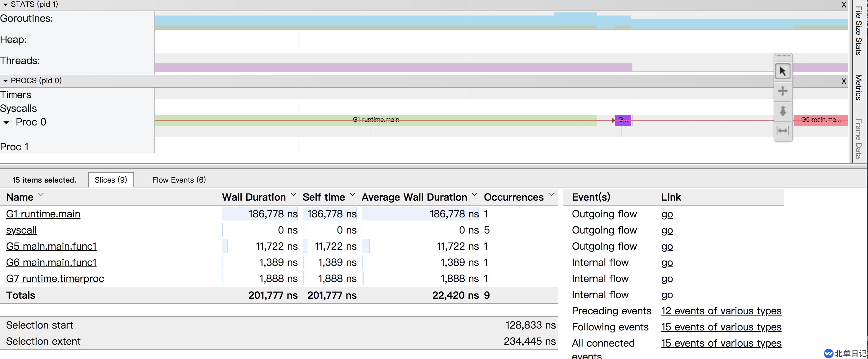
Task: Open the G7 runtime.timerproc link
Action: (x=55, y=279)
